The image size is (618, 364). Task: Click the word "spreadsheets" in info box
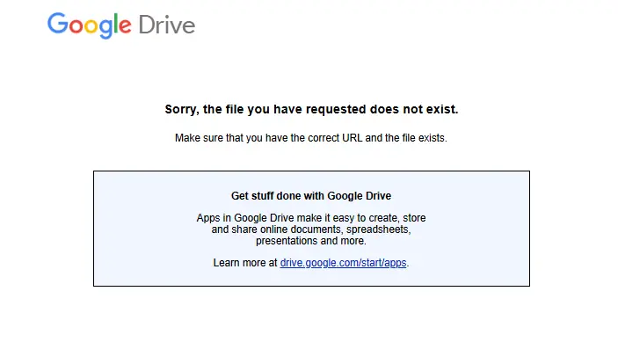[378, 229]
